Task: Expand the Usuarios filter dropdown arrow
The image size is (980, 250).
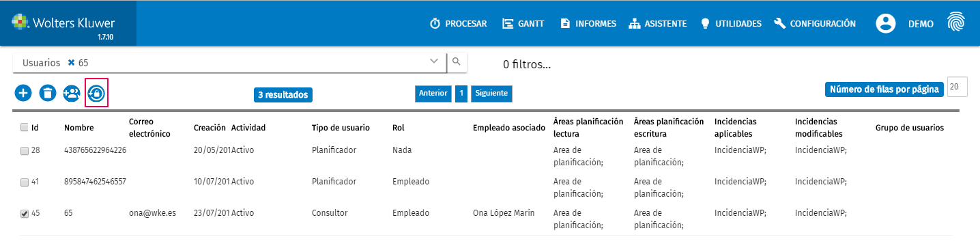Action: coord(434,61)
